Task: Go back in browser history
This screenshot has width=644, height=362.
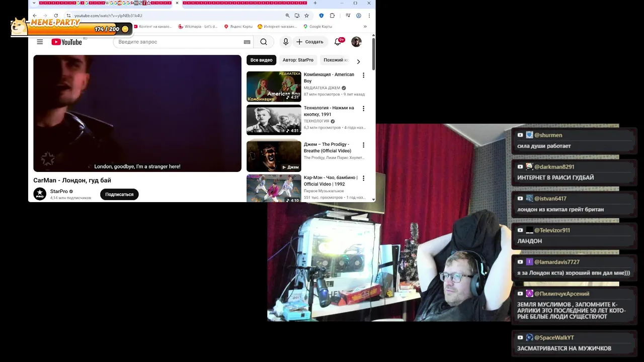Action: 35,16
